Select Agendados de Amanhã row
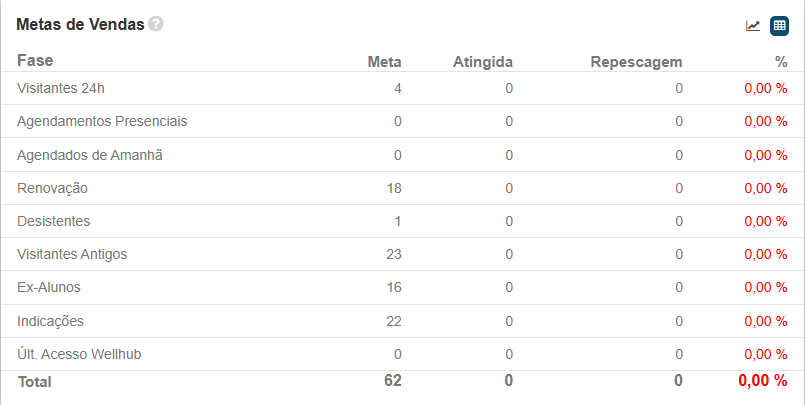 (89, 155)
